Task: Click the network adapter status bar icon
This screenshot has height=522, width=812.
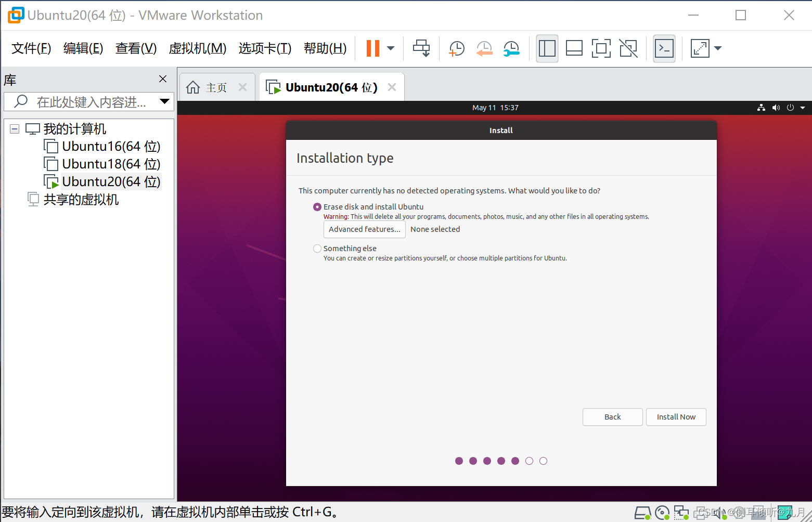Action: (681, 513)
